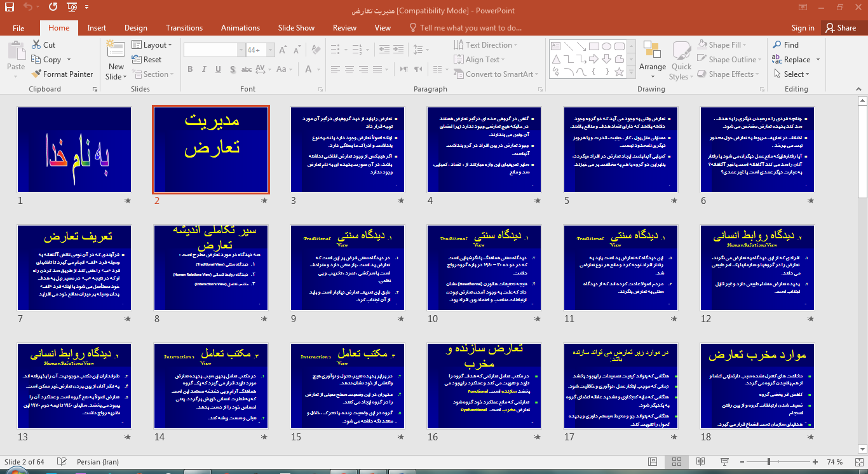868x474 pixels.
Task: Insert a New Slide
Action: [x=115, y=59]
